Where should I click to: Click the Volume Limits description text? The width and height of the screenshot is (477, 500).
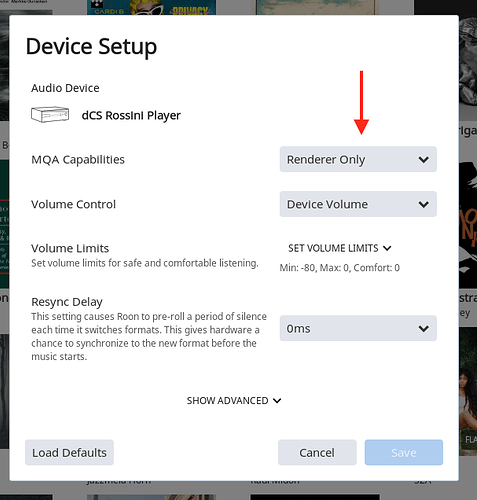click(145, 263)
